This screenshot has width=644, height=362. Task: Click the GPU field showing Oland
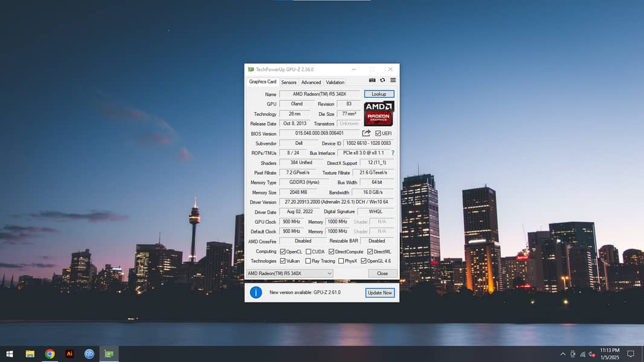[297, 104]
